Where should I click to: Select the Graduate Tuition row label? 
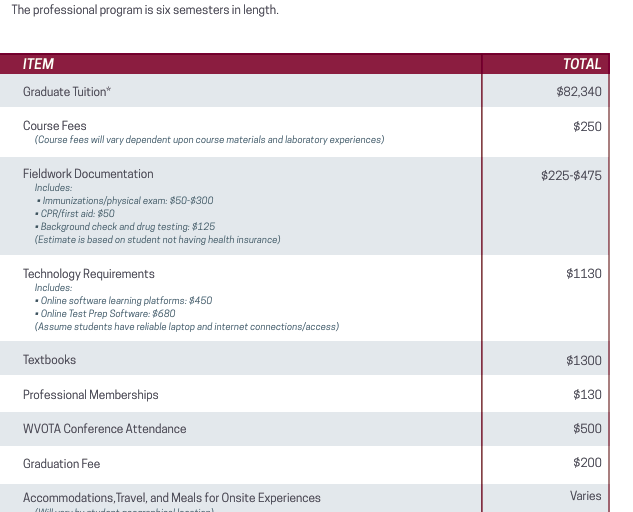[67, 92]
